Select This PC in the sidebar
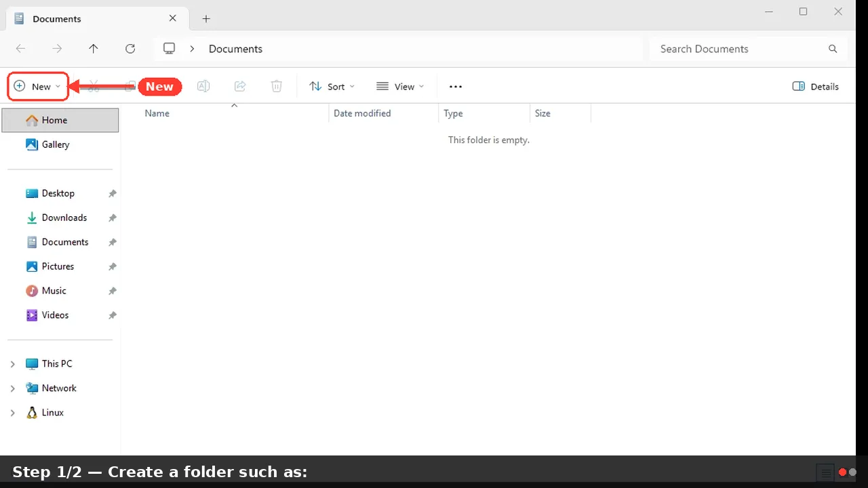This screenshot has width=868, height=488. [x=60, y=364]
